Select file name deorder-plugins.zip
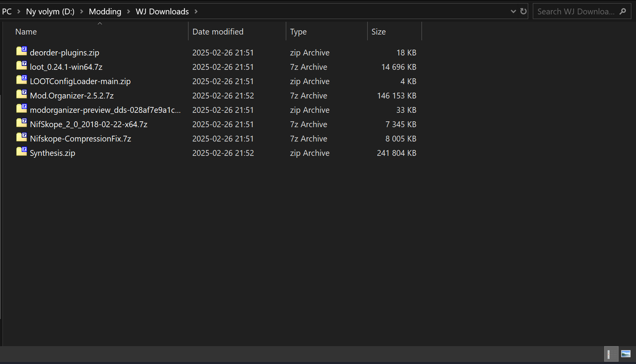 pos(65,53)
